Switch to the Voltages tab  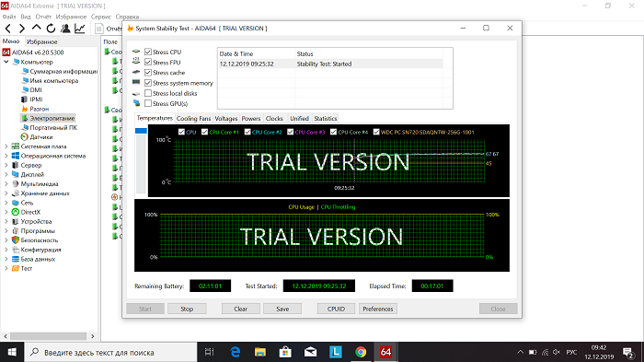click(x=226, y=119)
